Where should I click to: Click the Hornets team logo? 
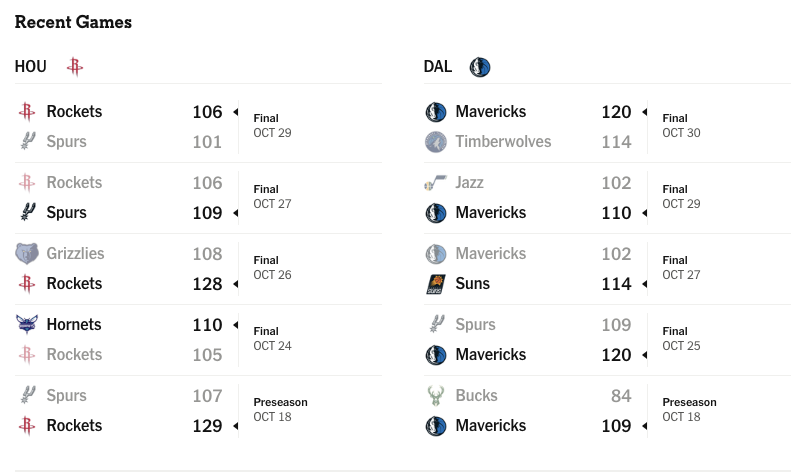[27, 324]
